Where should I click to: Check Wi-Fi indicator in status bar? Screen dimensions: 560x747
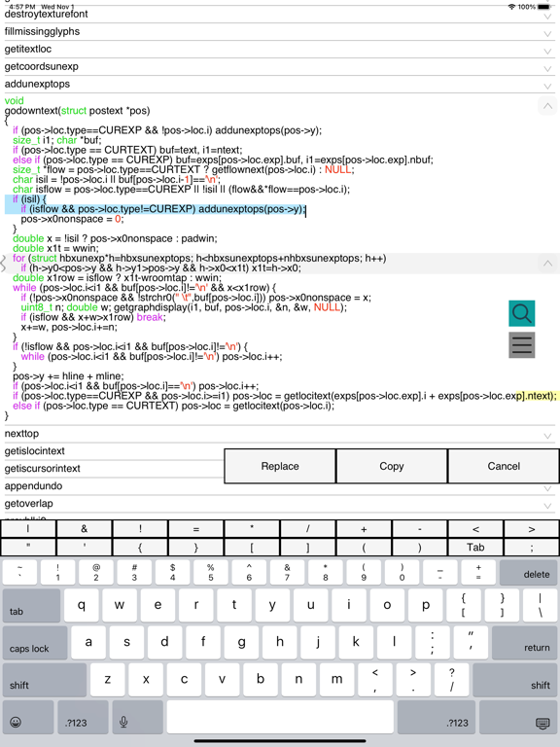click(x=512, y=7)
